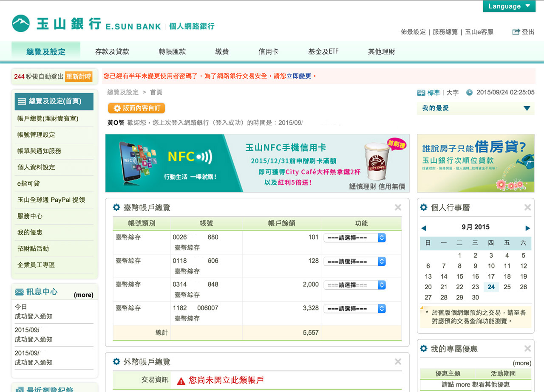Click the envelope icon in 訊息中心
The image size is (544, 392).
19,292
